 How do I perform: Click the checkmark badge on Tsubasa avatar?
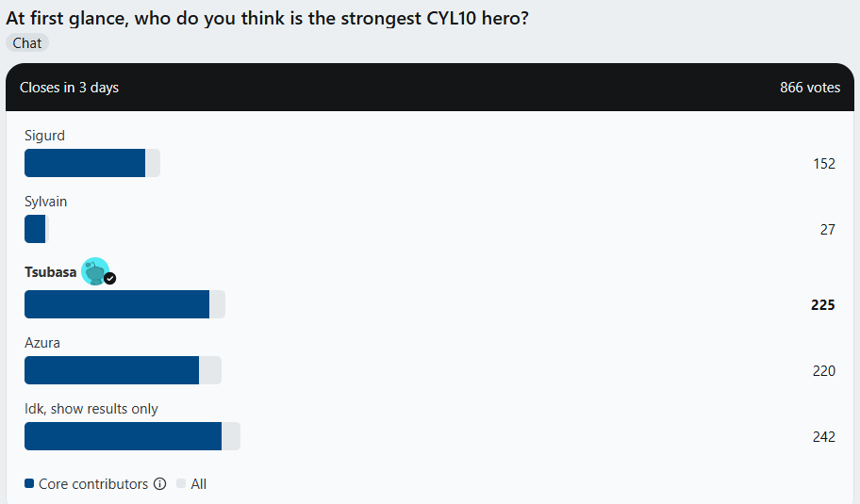110,278
